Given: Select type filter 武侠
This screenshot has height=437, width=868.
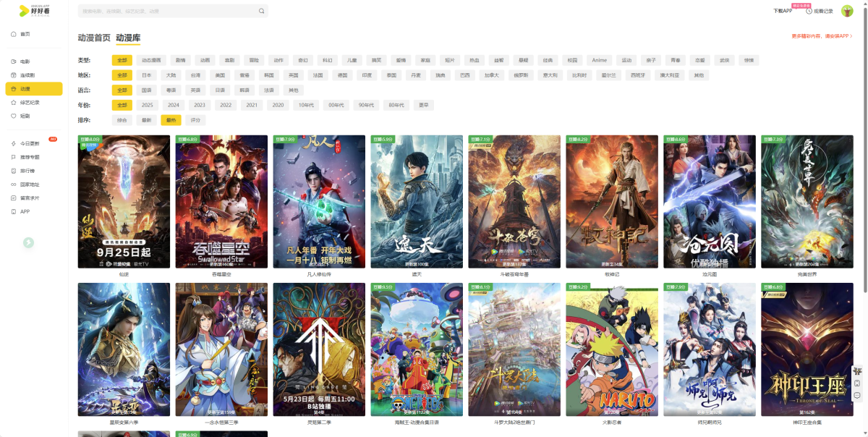Looking at the screenshot, I should 724,60.
